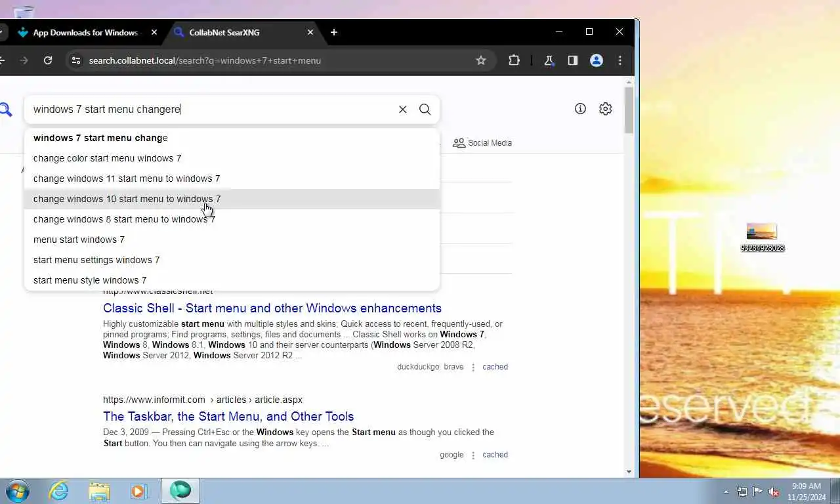
Task: Open the cached link for Classic Shell result
Action: pos(495,367)
